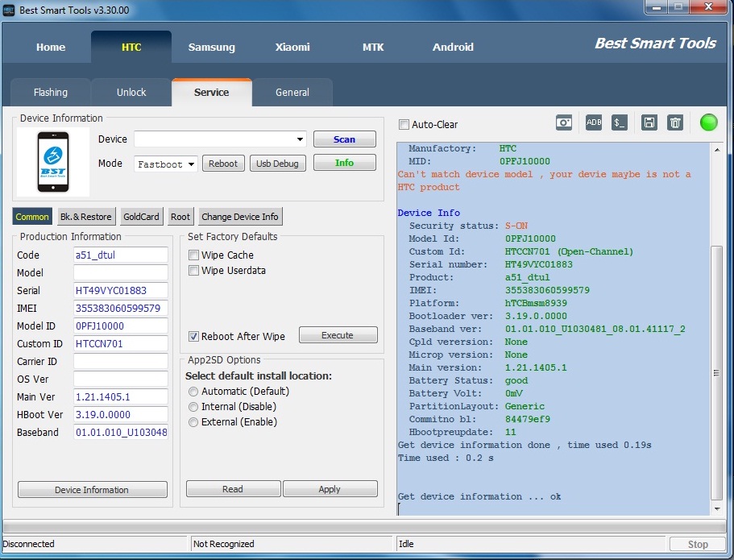Open the Root section

tap(180, 217)
